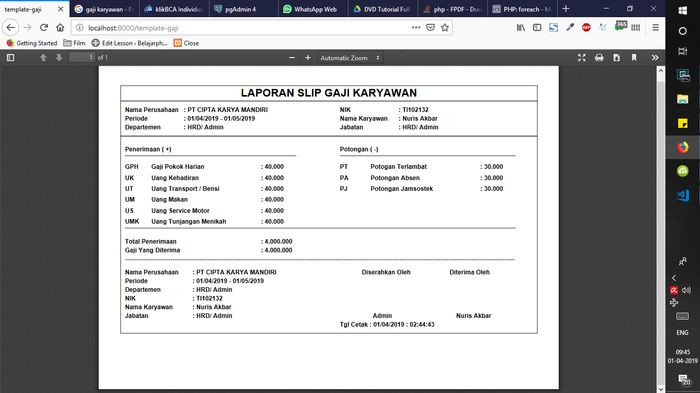700x393 pixels.
Task: Click the PDF page number field
Action: pyautogui.click(x=82, y=58)
